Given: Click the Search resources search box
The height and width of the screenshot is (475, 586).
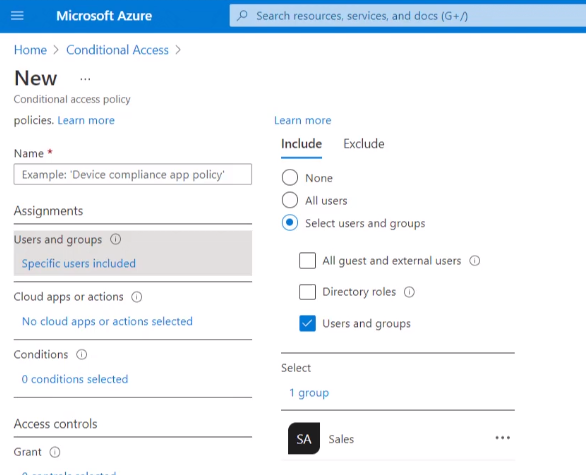Looking at the screenshot, I should pyautogui.click(x=407, y=16).
